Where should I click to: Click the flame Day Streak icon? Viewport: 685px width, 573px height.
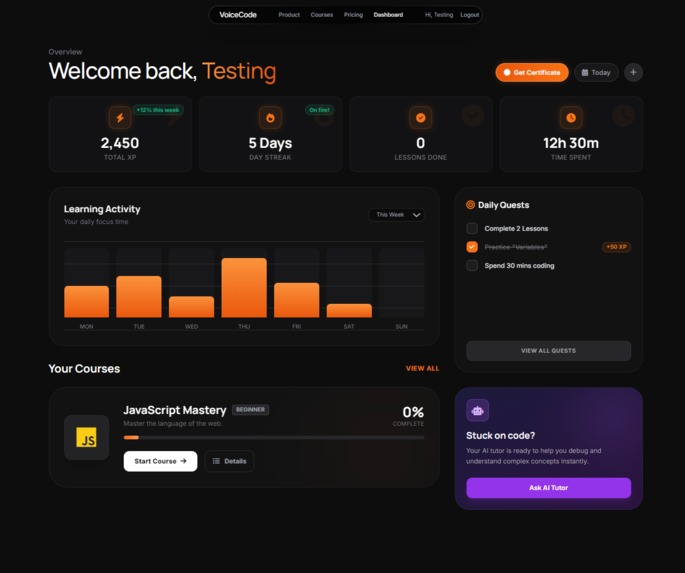coord(270,117)
